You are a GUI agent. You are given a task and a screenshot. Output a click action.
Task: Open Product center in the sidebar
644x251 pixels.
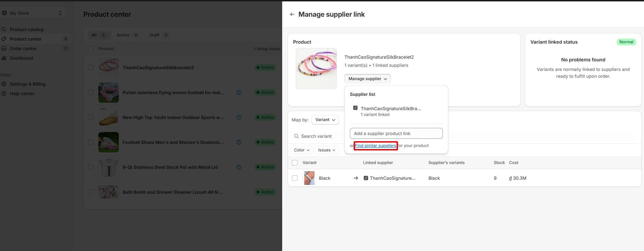pyautogui.click(x=26, y=39)
